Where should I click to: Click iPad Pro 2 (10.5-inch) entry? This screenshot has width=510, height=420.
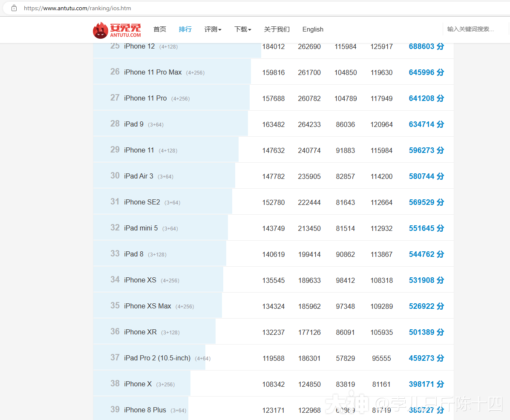[157, 358]
